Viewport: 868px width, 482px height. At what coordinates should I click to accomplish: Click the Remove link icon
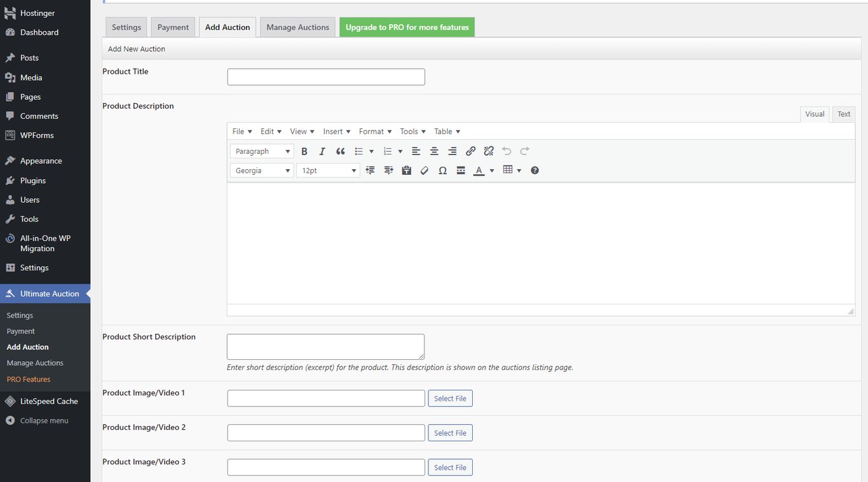coord(488,151)
